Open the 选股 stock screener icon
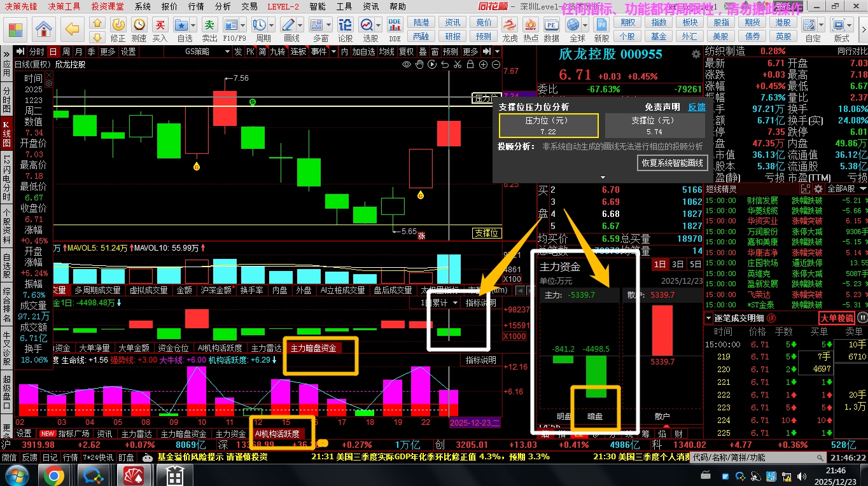 pyautogui.click(x=367, y=25)
